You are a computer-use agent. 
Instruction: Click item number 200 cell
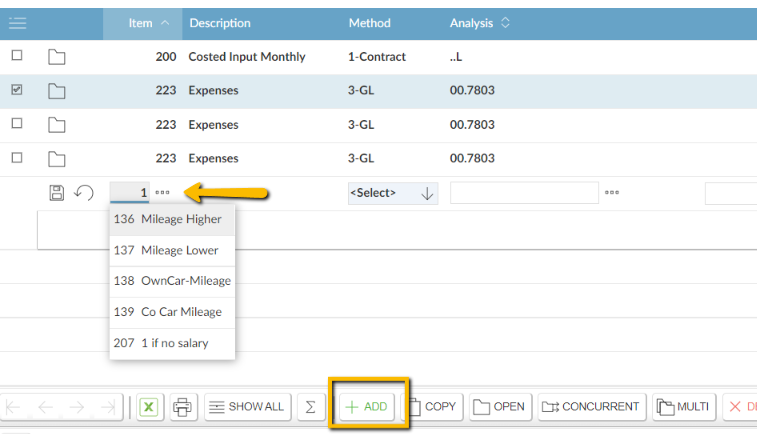click(x=166, y=57)
